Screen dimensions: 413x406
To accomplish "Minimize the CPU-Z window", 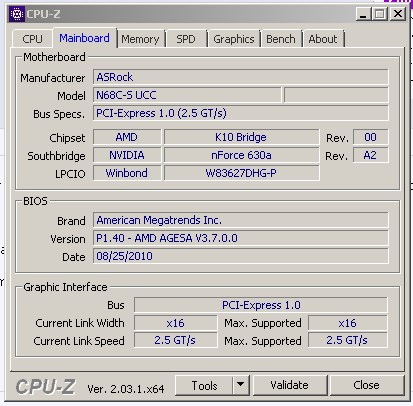I will (x=363, y=14).
